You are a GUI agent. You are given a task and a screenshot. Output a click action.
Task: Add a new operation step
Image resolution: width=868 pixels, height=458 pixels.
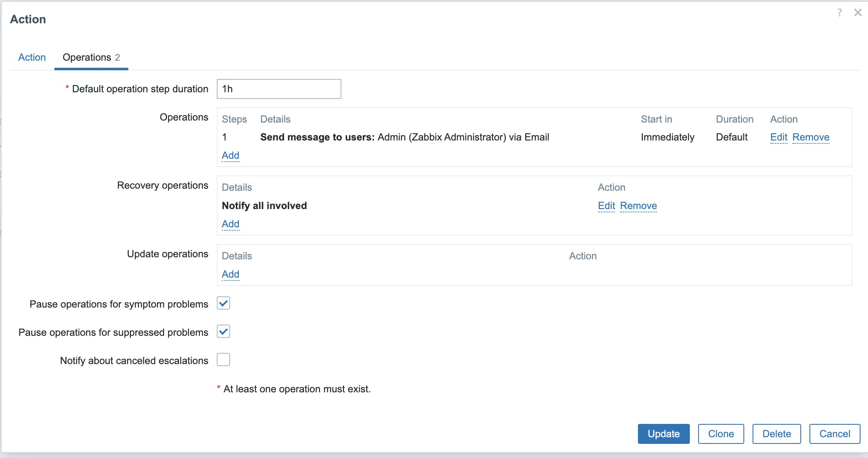pyautogui.click(x=230, y=155)
